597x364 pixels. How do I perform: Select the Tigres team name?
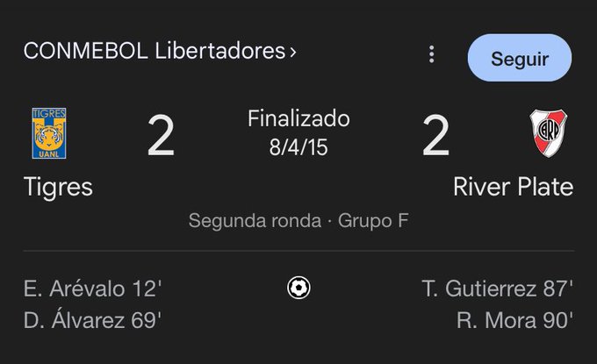tap(58, 187)
